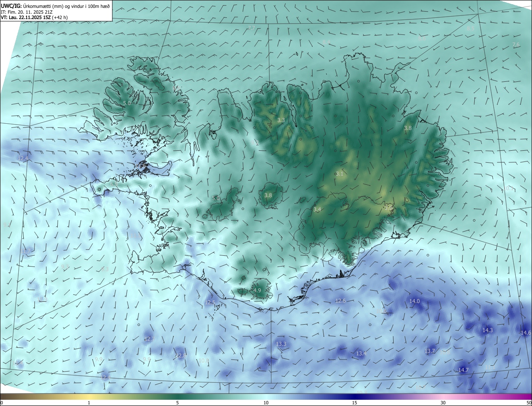
Task: Click the 14.6 value at the right edge
Action: click(x=526, y=333)
